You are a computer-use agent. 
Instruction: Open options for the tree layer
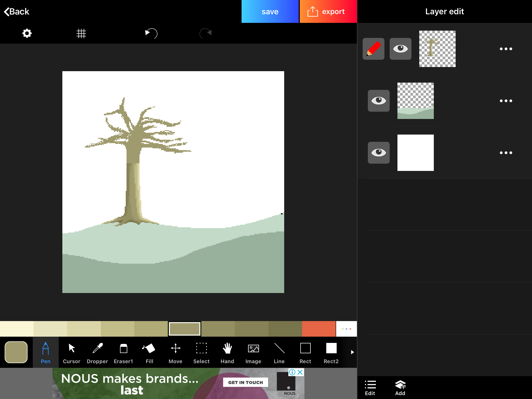click(x=506, y=49)
